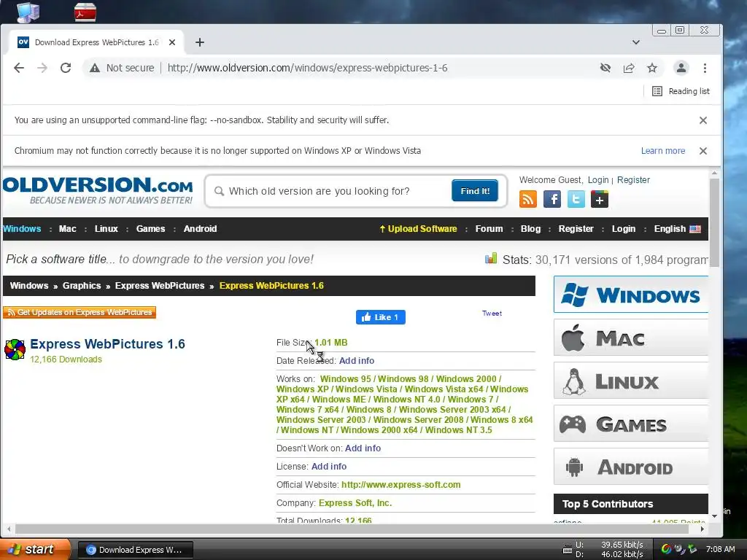Go back with the browser back arrow
This screenshot has height=560, width=747.
point(18,68)
